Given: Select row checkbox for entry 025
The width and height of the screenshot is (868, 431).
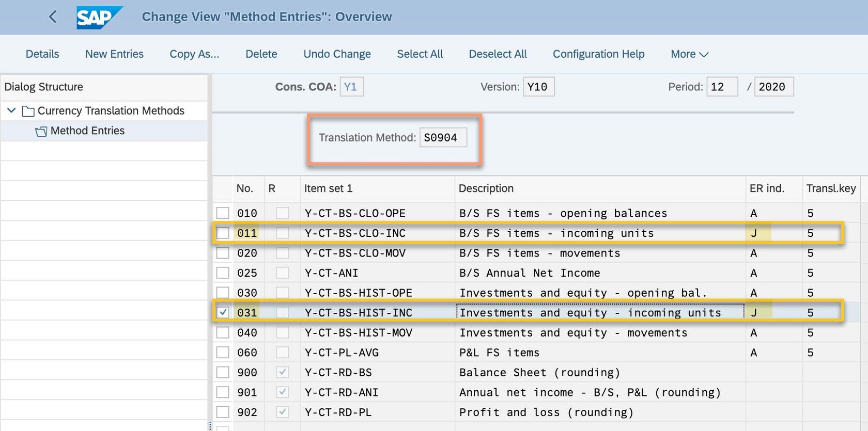Looking at the screenshot, I should (x=223, y=273).
